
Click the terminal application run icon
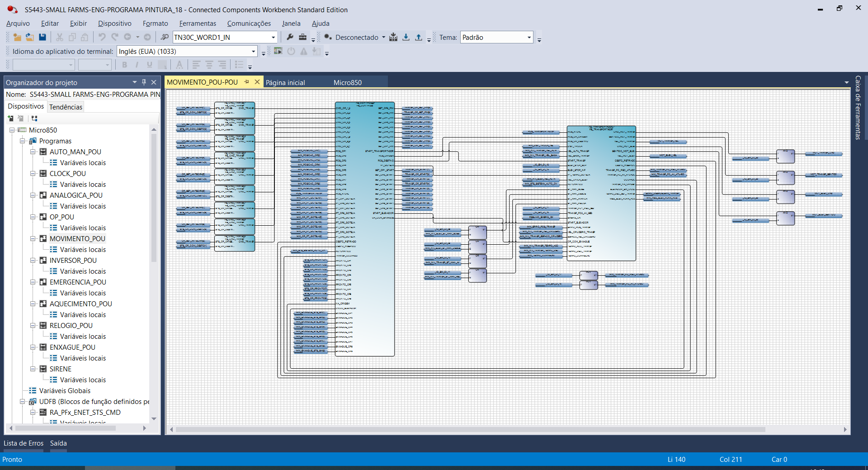[278, 51]
